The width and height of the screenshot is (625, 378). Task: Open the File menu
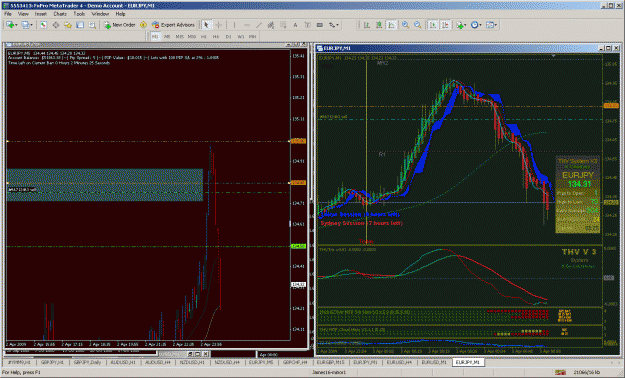[x=8, y=14]
